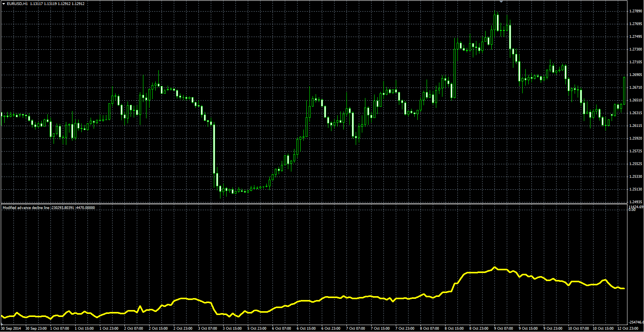Click price level 1.24935 on the scale

coord(636,202)
